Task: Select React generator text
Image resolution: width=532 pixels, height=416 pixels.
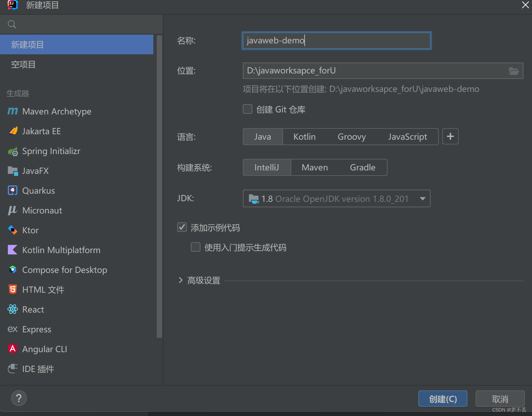Action: pos(33,309)
